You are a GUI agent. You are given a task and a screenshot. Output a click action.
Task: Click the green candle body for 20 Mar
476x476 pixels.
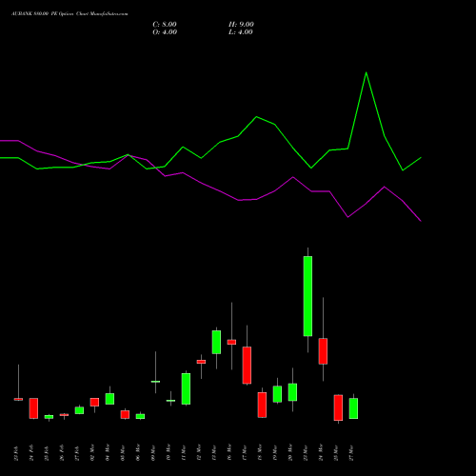[x=292, y=392]
